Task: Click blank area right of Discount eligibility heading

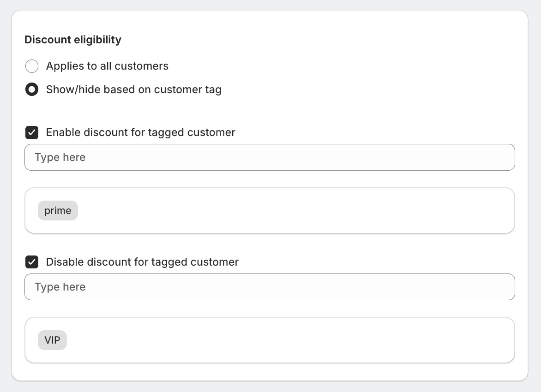Action: click(x=323, y=40)
